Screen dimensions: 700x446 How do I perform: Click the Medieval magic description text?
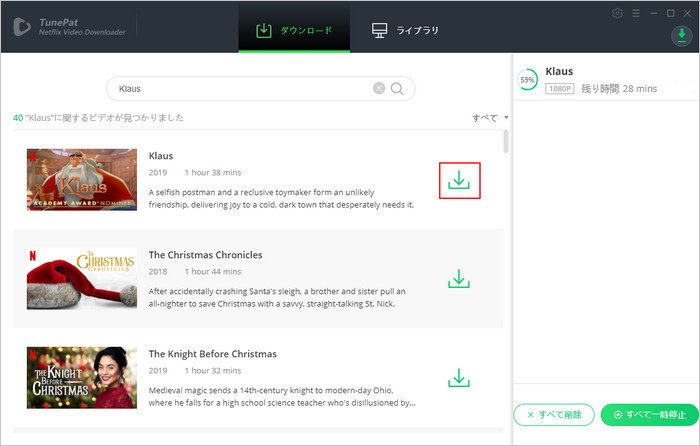tap(282, 397)
